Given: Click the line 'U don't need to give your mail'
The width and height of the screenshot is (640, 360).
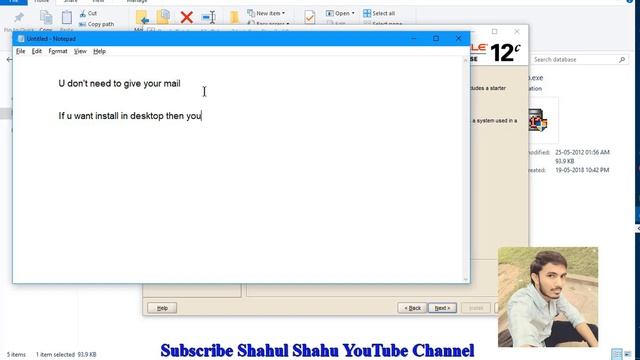Looking at the screenshot, I should click(x=119, y=84).
